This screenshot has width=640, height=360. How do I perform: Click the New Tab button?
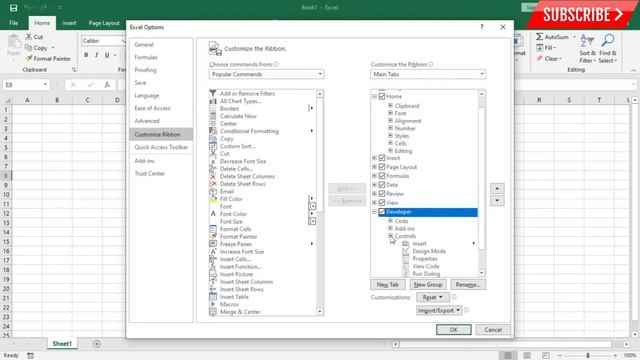[x=388, y=284]
